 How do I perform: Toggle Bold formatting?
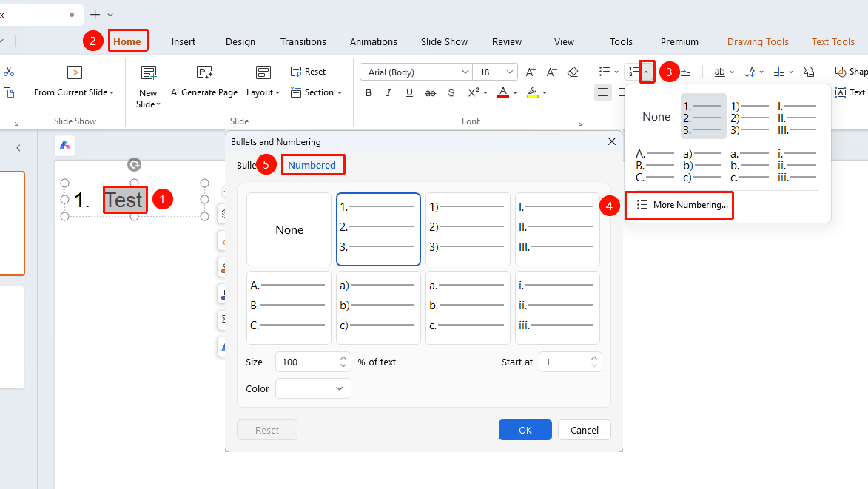(x=368, y=93)
